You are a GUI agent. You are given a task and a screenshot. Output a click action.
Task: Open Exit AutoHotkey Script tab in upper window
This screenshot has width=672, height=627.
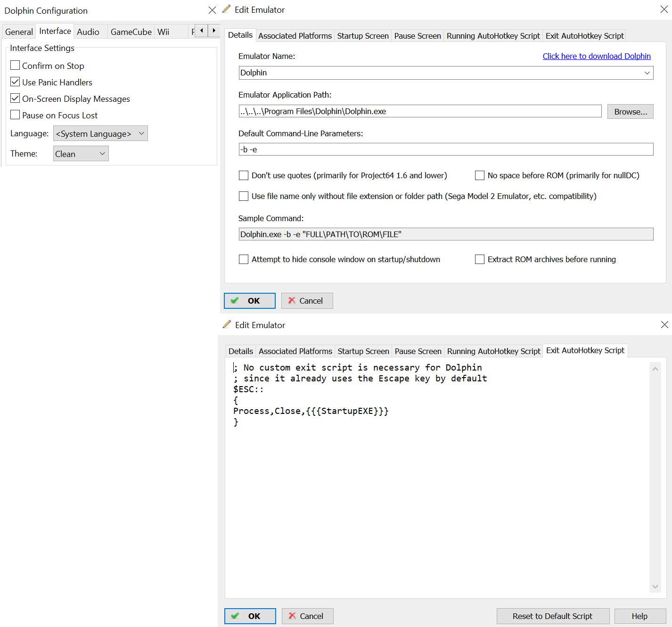point(585,36)
